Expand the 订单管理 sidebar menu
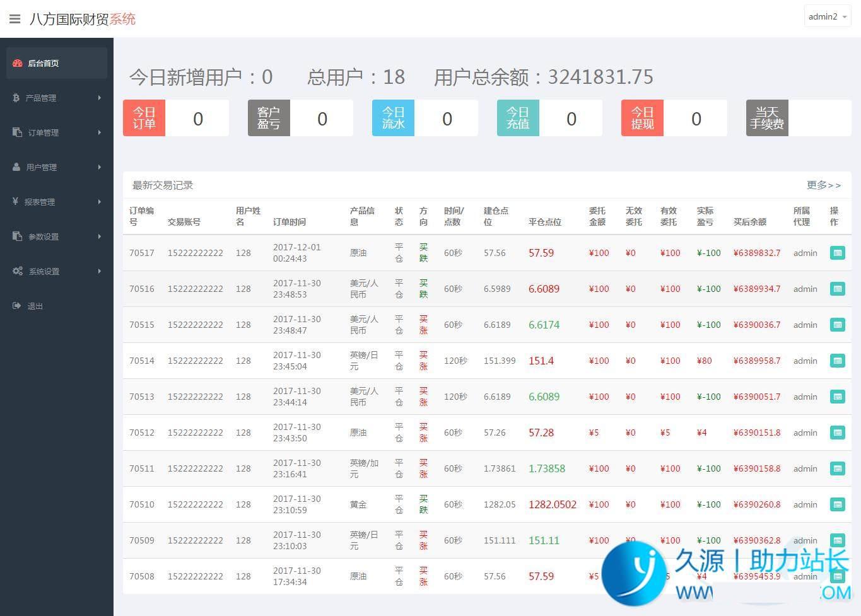This screenshot has height=616, width=861. 56,132
